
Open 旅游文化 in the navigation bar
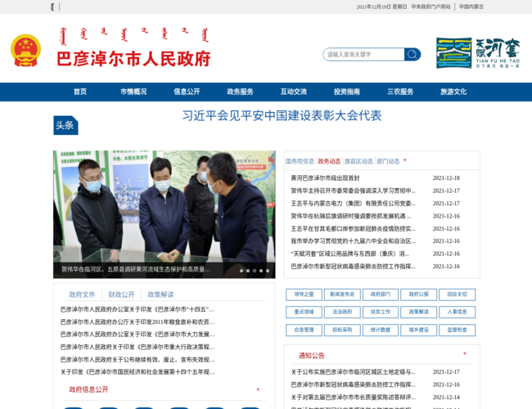[x=453, y=92]
